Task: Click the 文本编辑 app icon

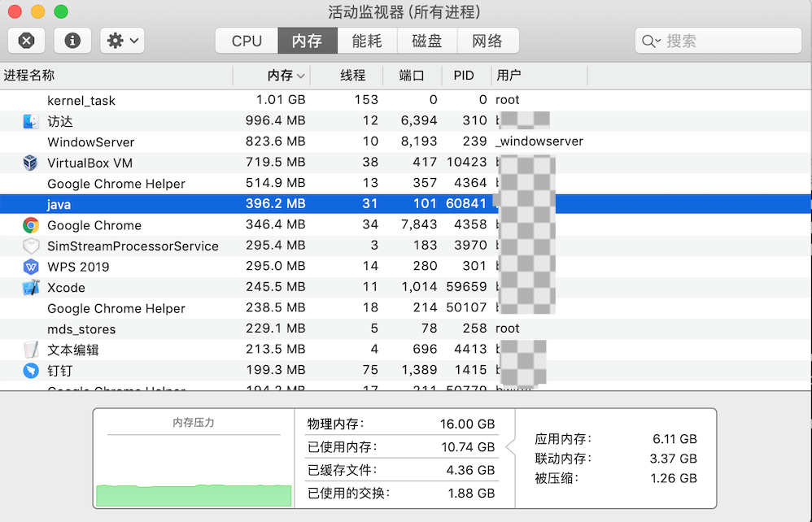Action: point(31,350)
